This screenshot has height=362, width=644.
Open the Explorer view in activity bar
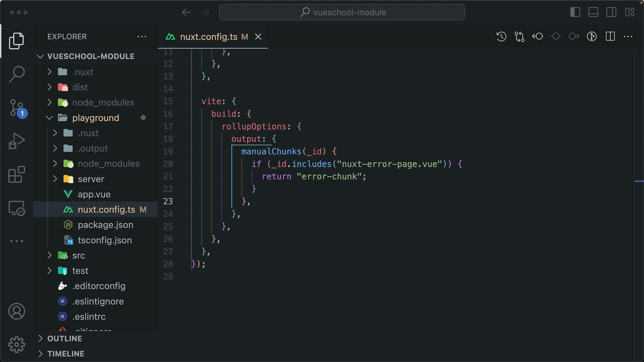[16, 41]
